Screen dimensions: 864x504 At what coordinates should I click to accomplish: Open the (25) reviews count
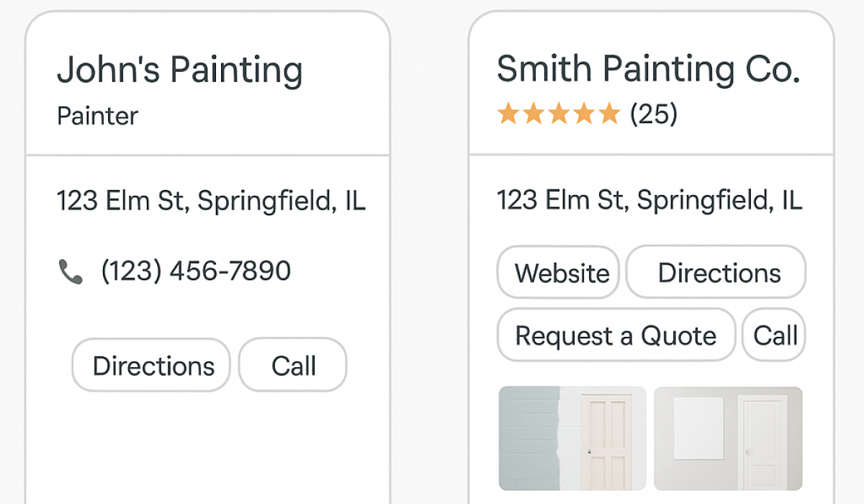pos(654,114)
